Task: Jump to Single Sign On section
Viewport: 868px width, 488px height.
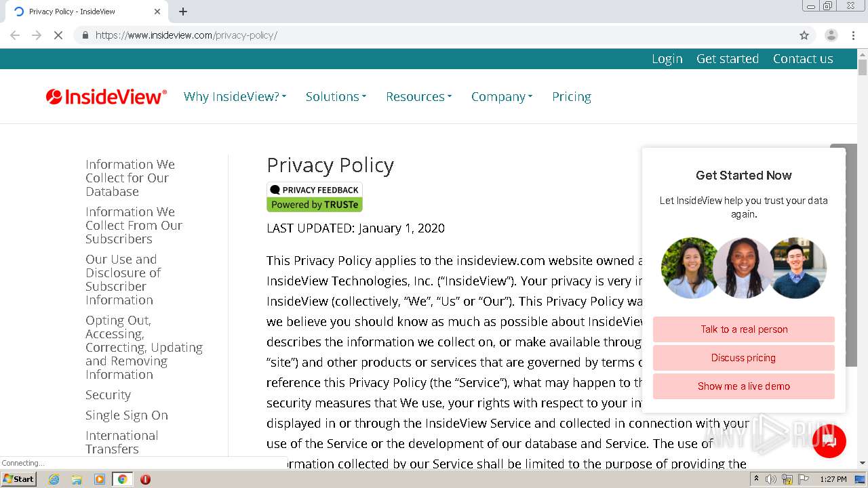Action: coord(127,415)
